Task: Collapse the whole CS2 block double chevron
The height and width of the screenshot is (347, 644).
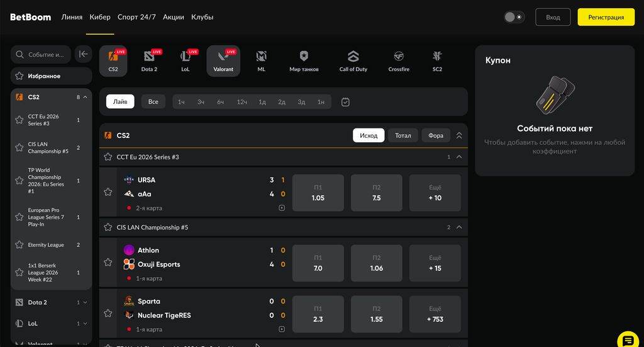Action: (459, 135)
